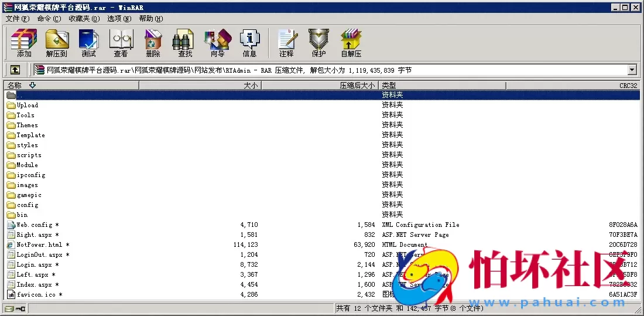This screenshot has height=316, width=644.
Task: Select the Index.aspx file name
Action: coord(38,285)
